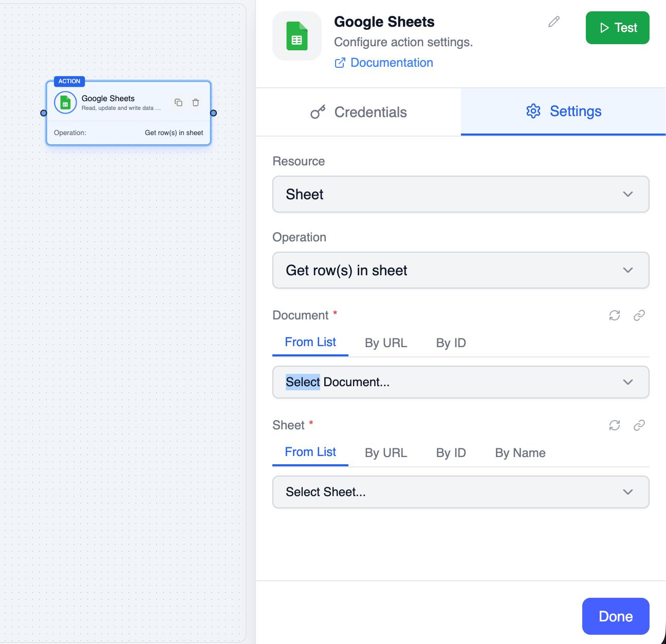The width and height of the screenshot is (666, 644).
Task: Click the pencil icon to rename the action
Action: pyautogui.click(x=554, y=22)
